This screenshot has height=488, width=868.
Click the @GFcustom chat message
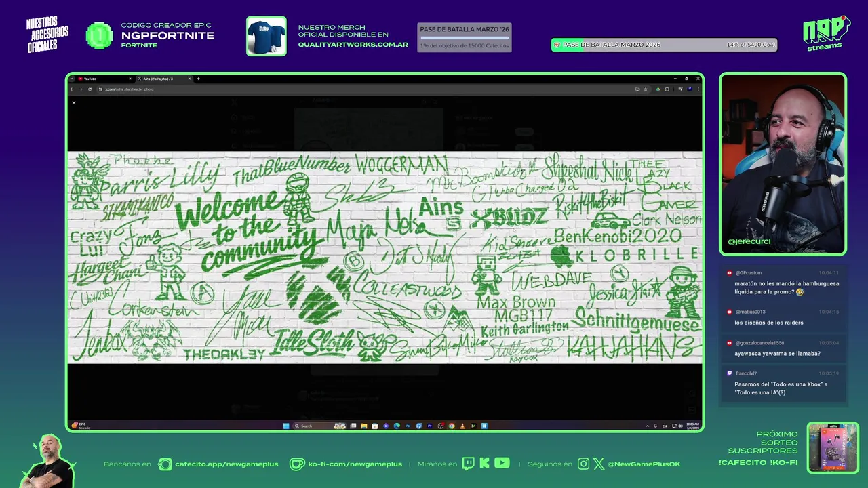pos(783,282)
